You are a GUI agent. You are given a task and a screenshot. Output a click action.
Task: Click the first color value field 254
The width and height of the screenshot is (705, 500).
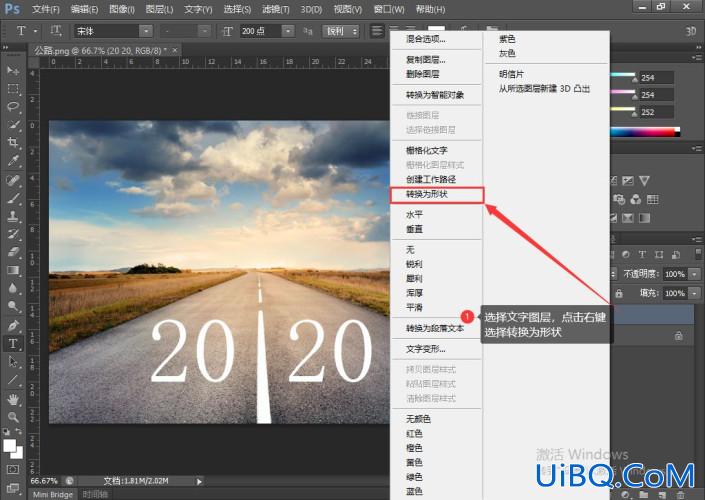pos(656,78)
